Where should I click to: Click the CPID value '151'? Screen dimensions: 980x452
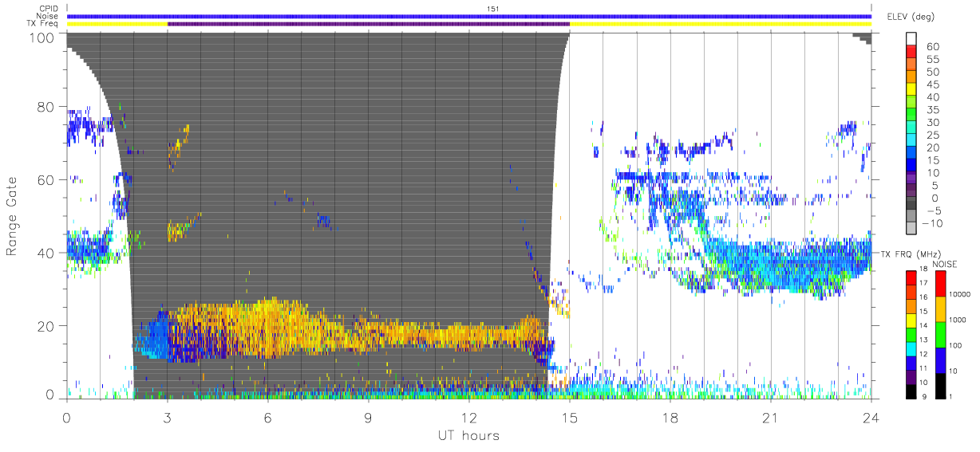[x=493, y=9]
